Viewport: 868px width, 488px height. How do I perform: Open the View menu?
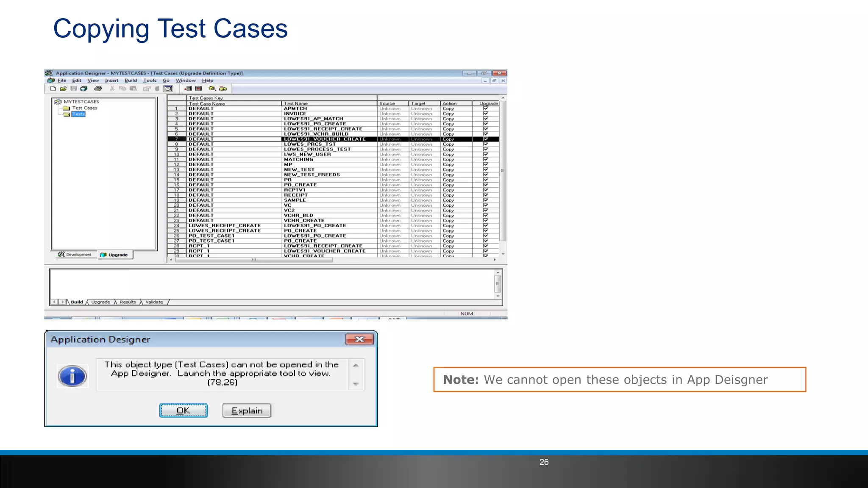(x=93, y=80)
